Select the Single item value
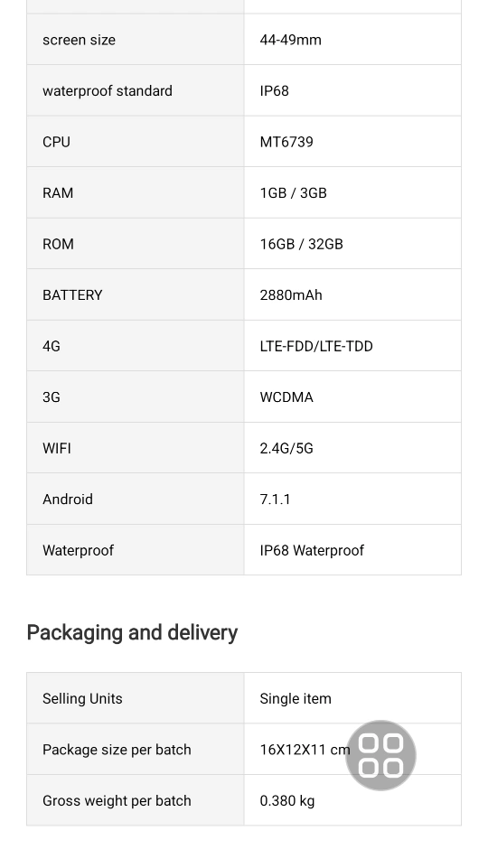 (296, 698)
